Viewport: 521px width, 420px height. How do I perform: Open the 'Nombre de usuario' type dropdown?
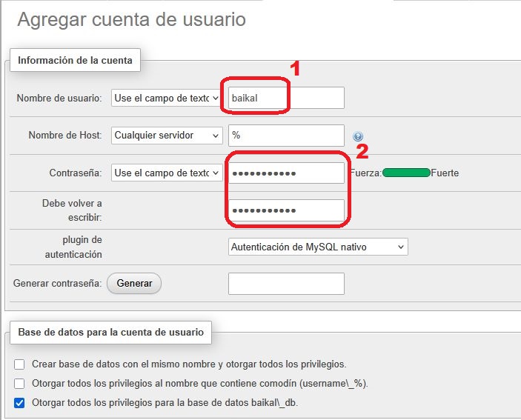(x=166, y=98)
